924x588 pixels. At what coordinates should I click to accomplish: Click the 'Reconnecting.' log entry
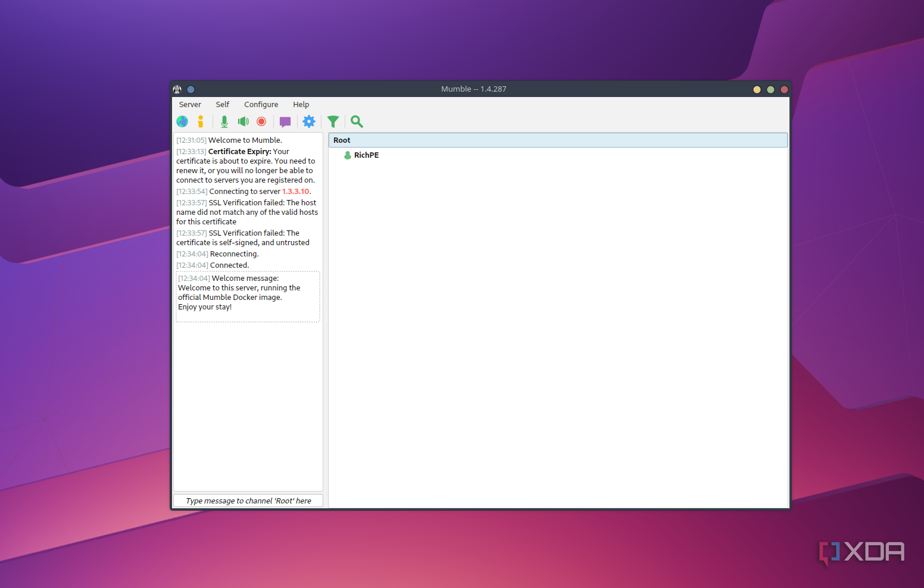[x=234, y=254]
